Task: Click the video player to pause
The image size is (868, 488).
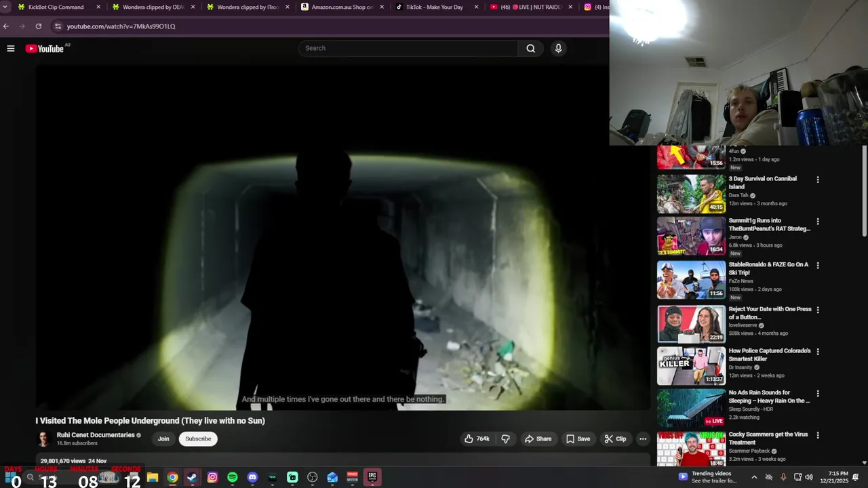Action: (342, 237)
